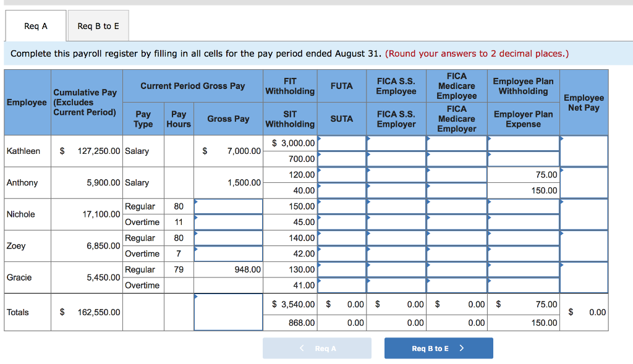Click Nichole's Employee Plan Withholding cell

click(524, 206)
